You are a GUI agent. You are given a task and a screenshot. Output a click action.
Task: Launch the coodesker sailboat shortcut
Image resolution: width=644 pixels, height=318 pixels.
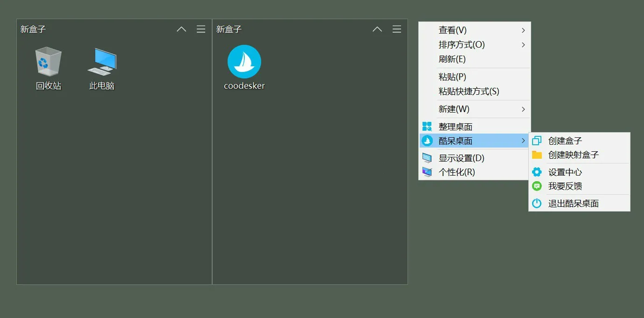click(244, 63)
